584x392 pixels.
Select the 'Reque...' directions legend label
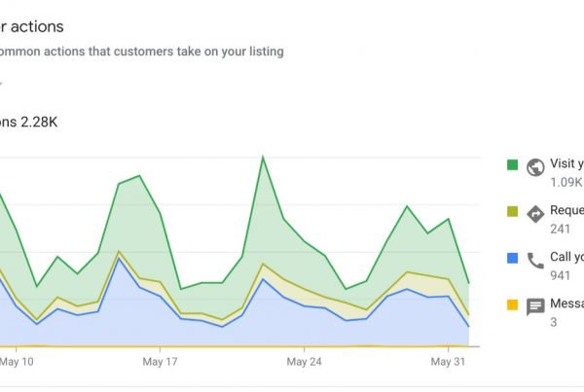pos(566,211)
